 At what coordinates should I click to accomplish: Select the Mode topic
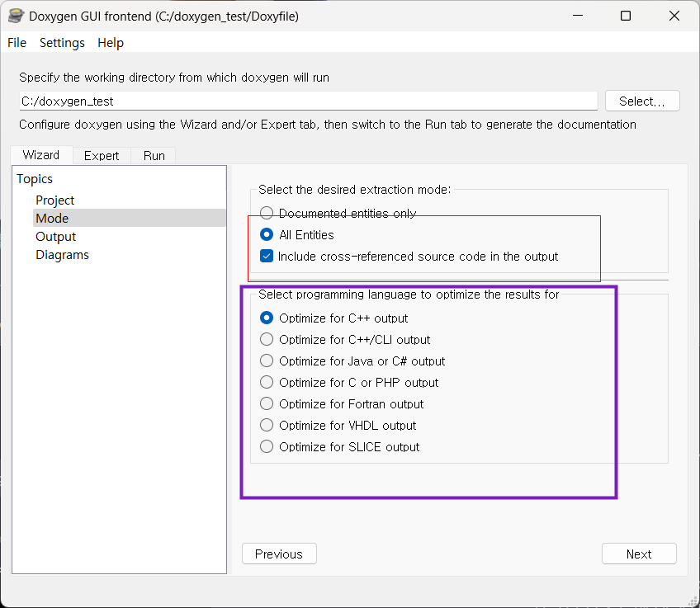click(130, 218)
